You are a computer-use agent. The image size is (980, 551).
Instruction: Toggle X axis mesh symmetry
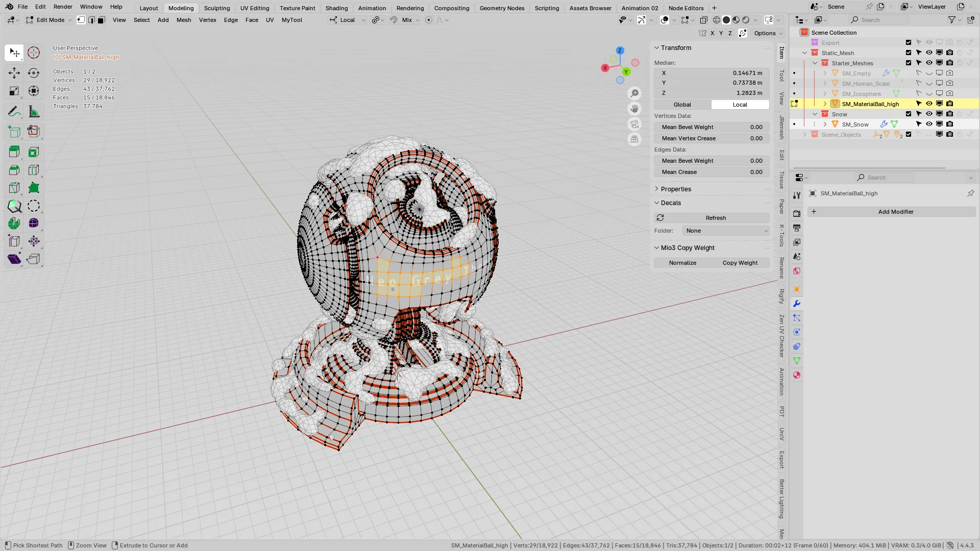[x=713, y=33]
